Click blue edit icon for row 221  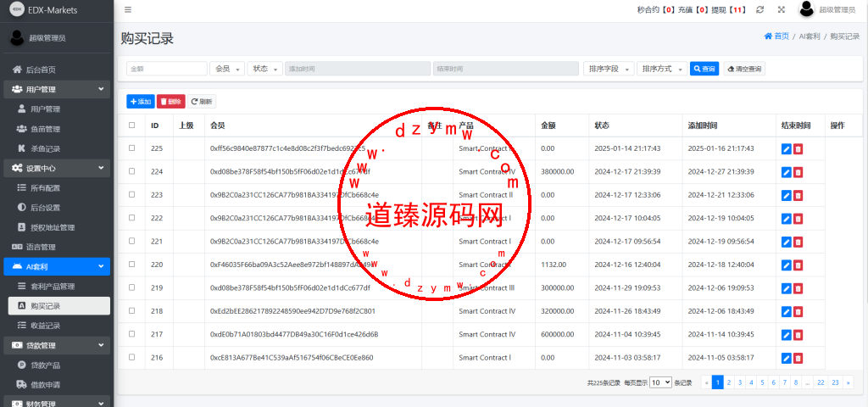pyautogui.click(x=786, y=243)
